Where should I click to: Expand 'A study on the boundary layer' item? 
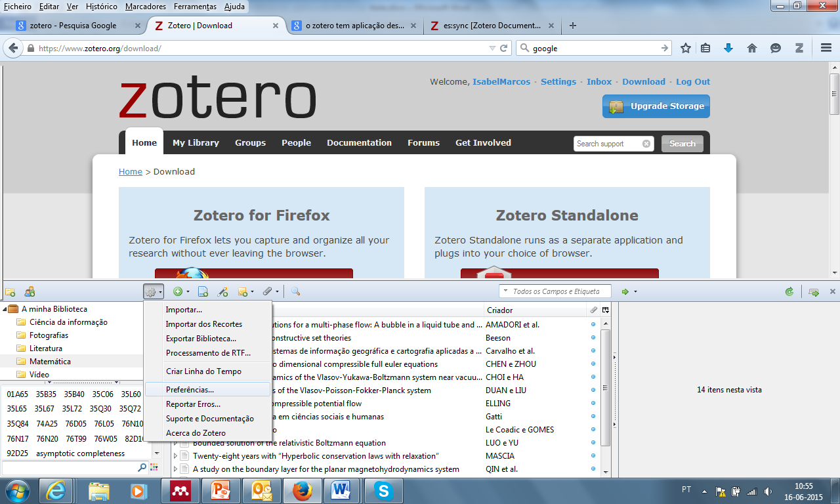pos(175,469)
